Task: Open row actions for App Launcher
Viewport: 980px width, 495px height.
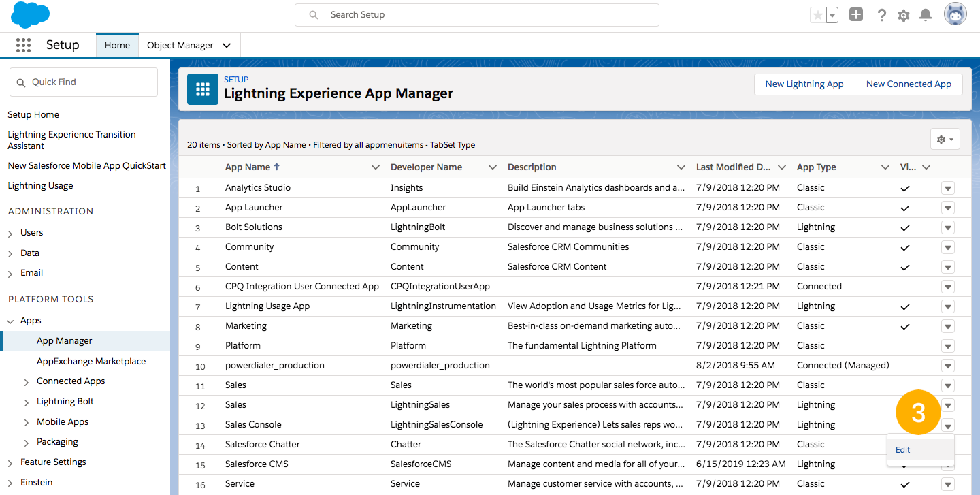Action: click(947, 208)
